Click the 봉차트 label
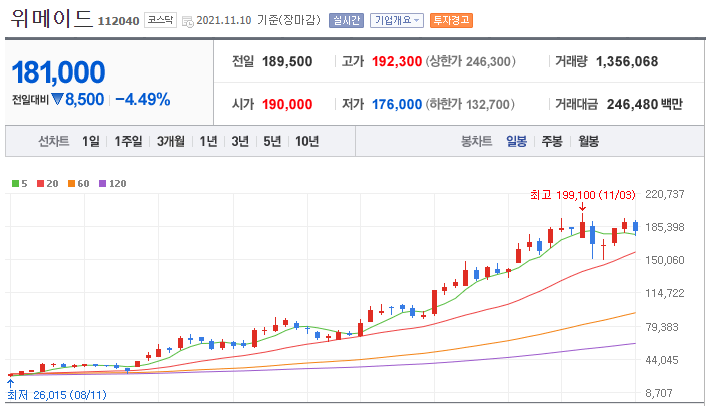The image size is (706, 406). click(x=476, y=141)
